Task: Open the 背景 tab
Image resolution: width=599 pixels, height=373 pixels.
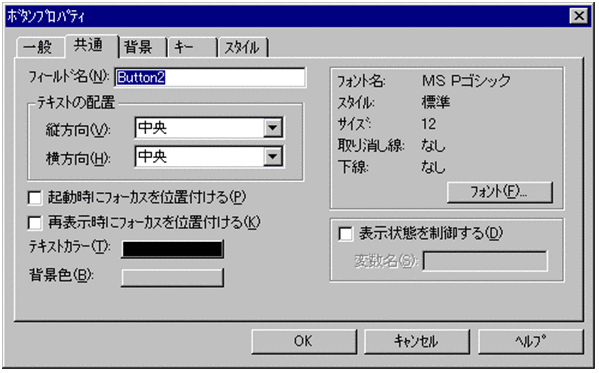Action: [142, 48]
